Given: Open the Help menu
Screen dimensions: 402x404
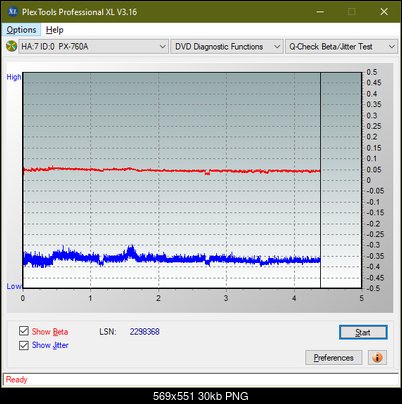Looking at the screenshot, I should pos(55,30).
